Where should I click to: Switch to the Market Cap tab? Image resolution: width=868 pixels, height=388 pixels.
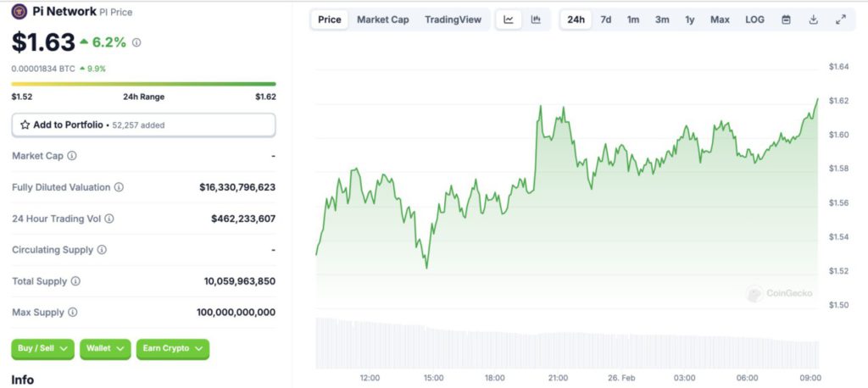(382, 19)
